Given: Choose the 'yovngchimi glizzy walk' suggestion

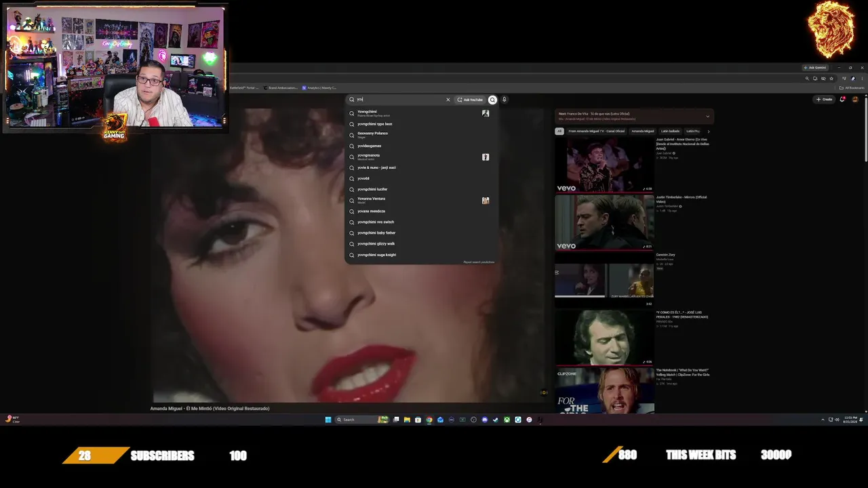Looking at the screenshot, I should [422, 243].
